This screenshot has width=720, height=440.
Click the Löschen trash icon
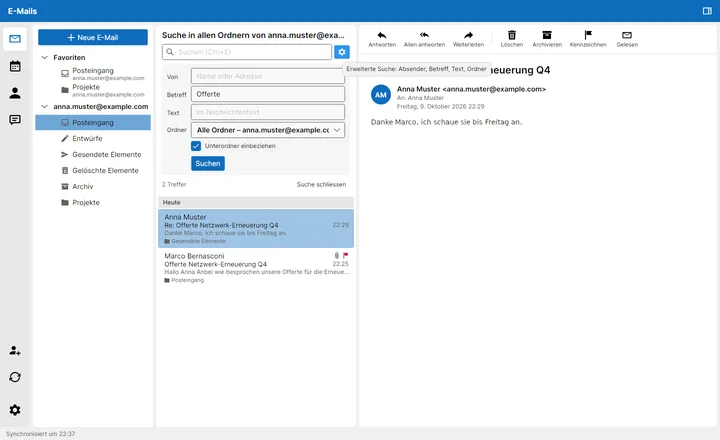[x=512, y=35]
